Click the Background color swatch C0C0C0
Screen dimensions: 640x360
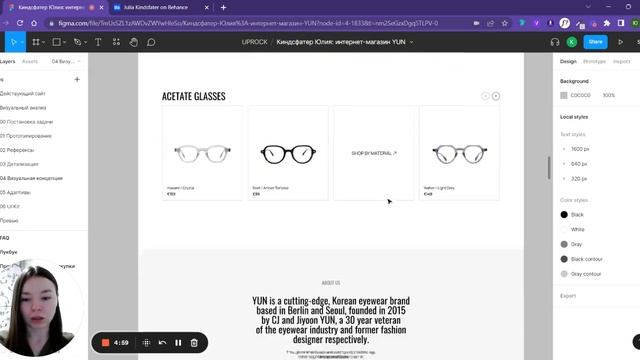(x=564, y=95)
